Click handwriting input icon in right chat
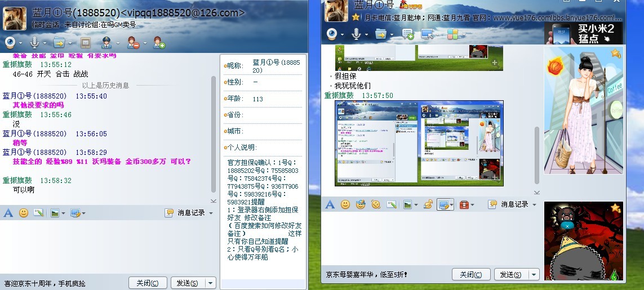This screenshot has height=290, width=644. (x=392, y=204)
